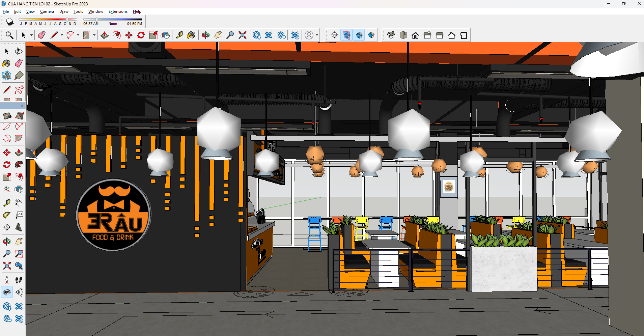The image size is (644, 336).
Task: Switch to Bottom view icon
Action: pos(464,35)
